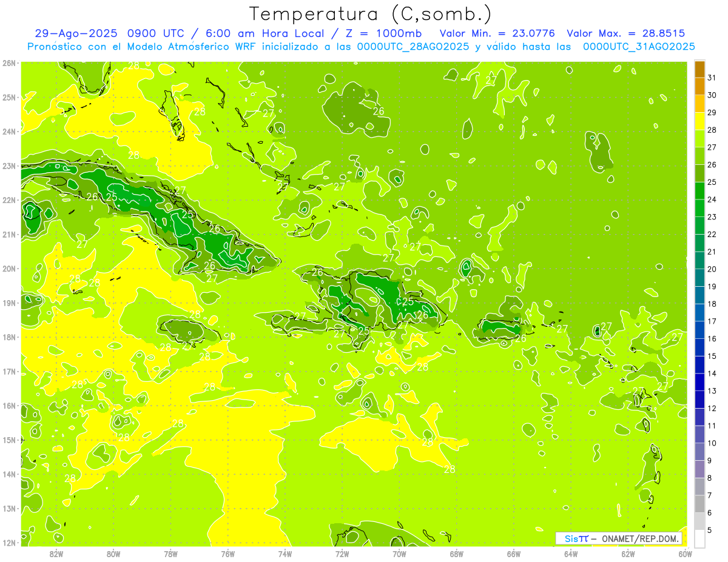The image size is (728, 562).
Task: Click the "13" value on the color scale
Action: click(712, 391)
